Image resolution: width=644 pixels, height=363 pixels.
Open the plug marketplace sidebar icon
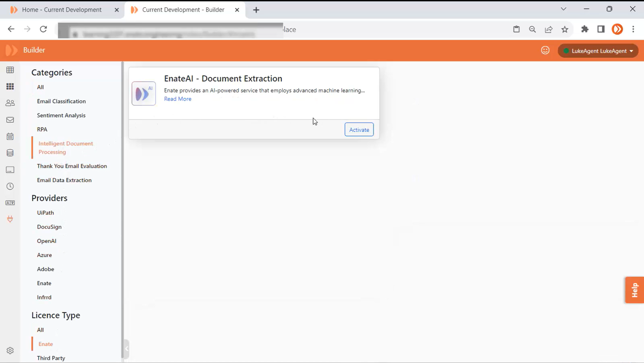(x=10, y=219)
